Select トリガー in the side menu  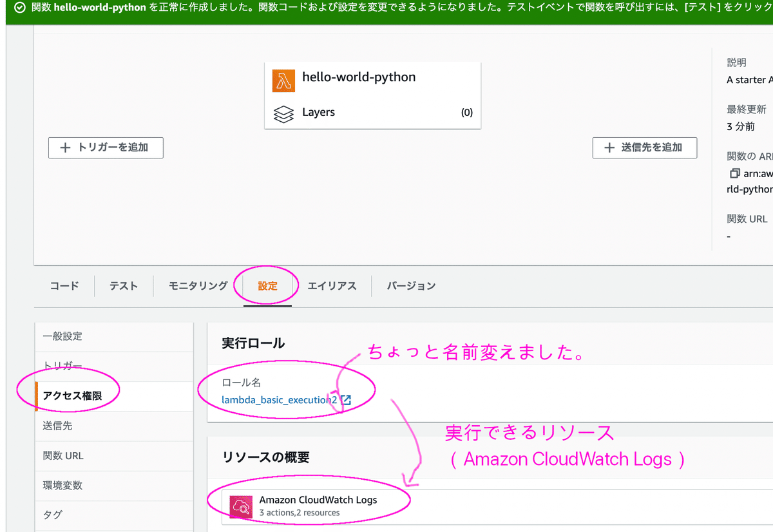point(114,366)
